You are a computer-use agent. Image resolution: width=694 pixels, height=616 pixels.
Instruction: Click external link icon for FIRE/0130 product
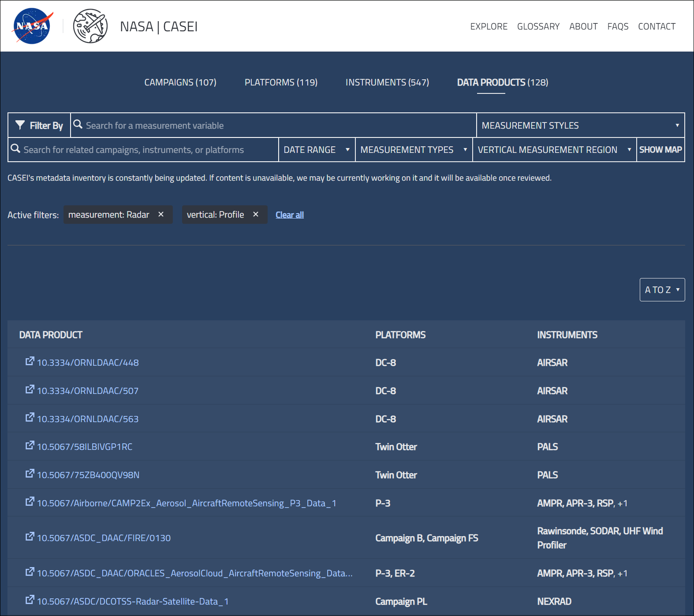pyautogui.click(x=30, y=537)
